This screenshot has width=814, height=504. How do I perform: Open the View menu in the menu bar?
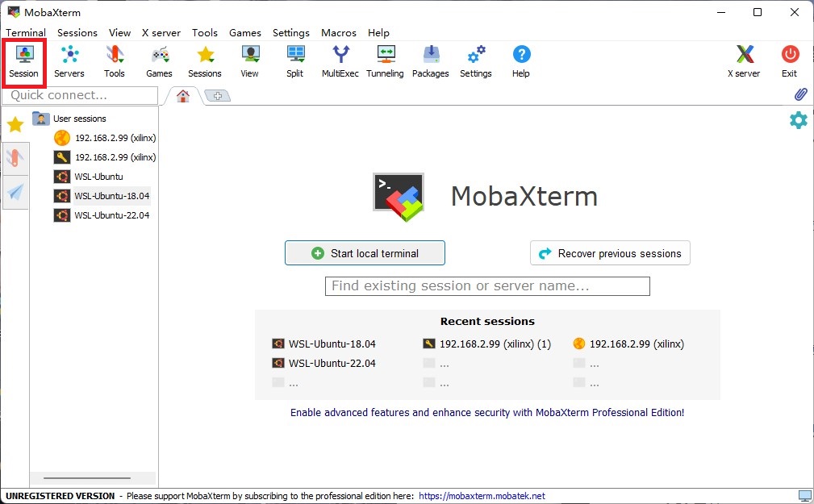[120, 33]
